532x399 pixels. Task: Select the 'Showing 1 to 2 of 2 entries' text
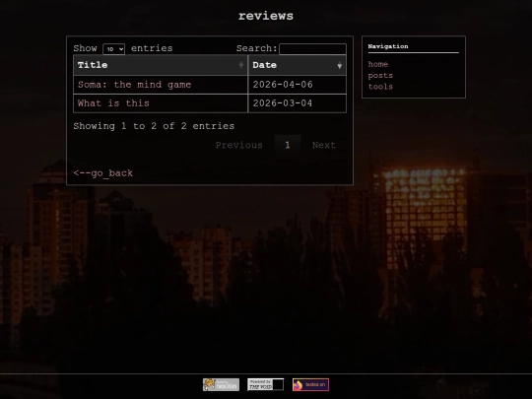(x=154, y=126)
